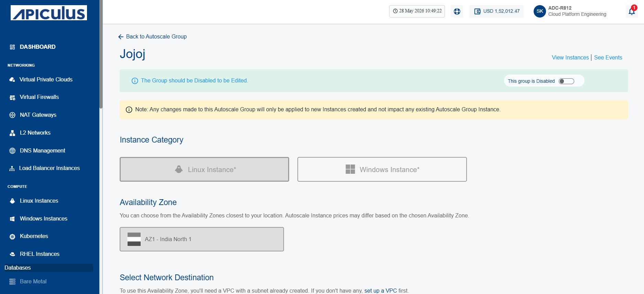Image resolution: width=644 pixels, height=294 pixels.
Task: Open RHEL Instances menu item
Action: pyautogui.click(x=40, y=254)
